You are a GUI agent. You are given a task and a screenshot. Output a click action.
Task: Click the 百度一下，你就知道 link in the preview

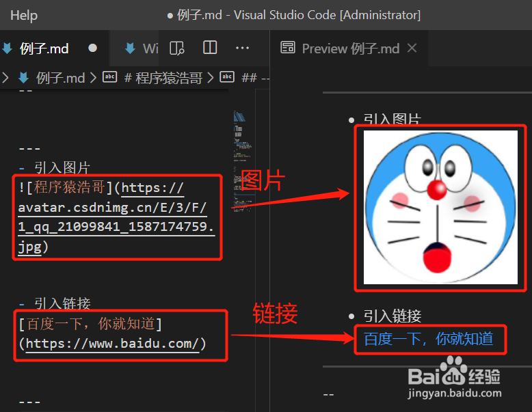click(x=428, y=339)
